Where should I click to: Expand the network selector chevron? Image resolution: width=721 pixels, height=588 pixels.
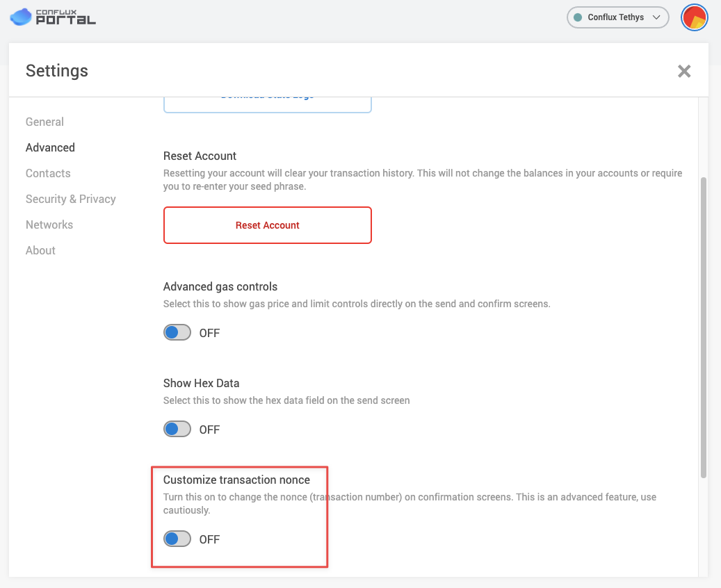tap(656, 17)
